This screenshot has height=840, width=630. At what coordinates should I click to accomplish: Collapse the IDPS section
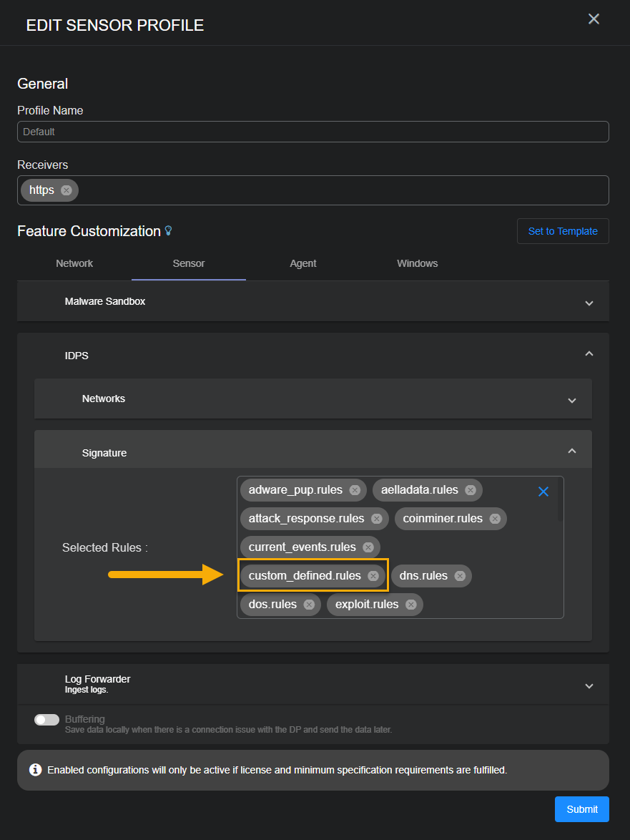tap(589, 353)
